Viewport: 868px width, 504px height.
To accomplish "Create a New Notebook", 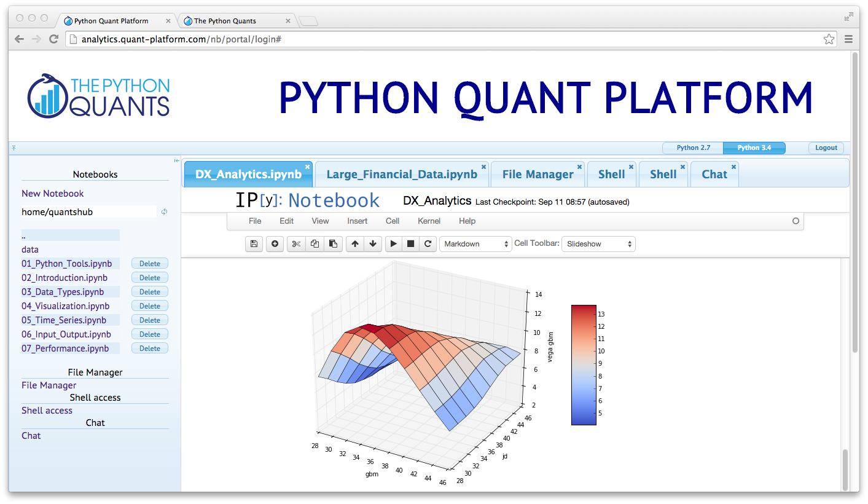I will (x=53, y=194).
